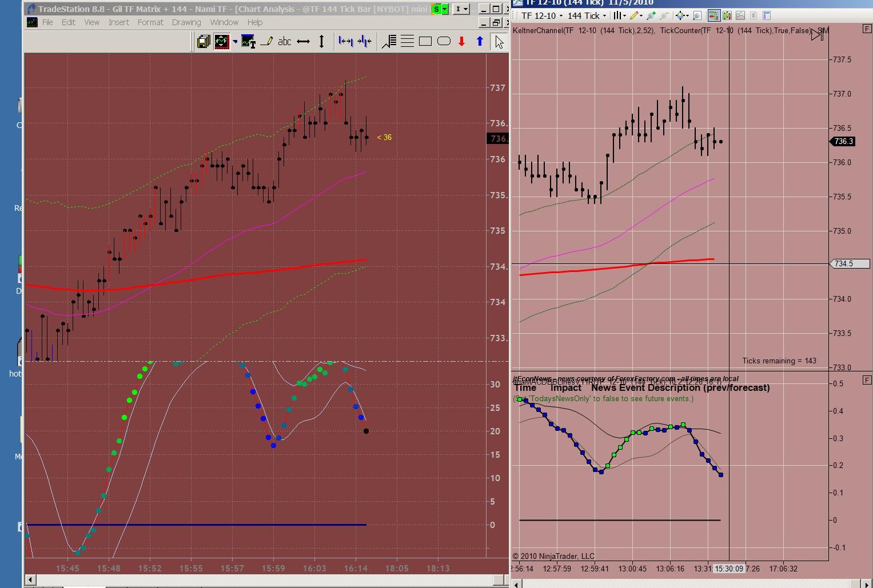Open the Drawing menu
The width and height of the screenshot is (873, 588).
(186, 22)
